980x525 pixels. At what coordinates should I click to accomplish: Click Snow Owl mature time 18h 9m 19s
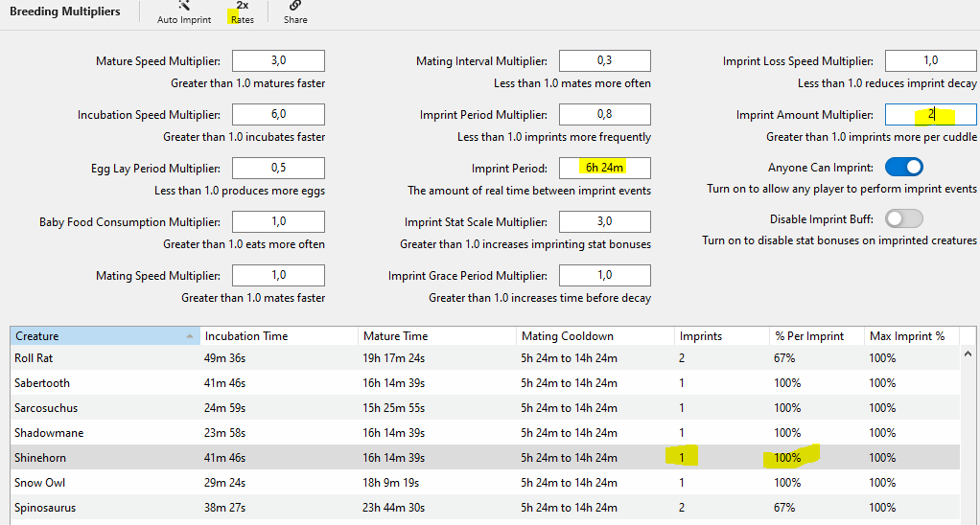click(390, 483)
